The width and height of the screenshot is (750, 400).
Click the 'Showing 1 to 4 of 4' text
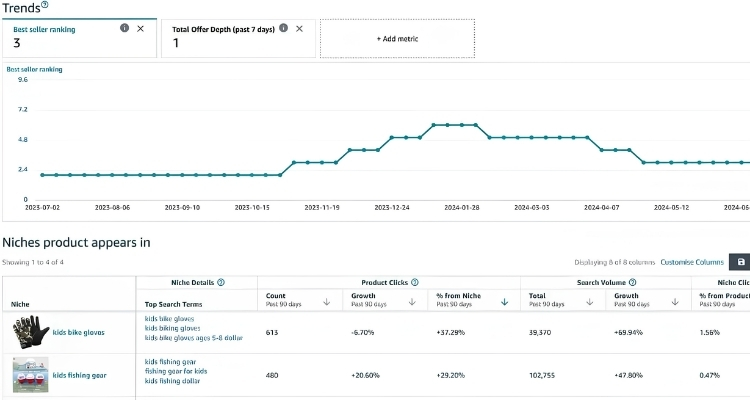tap(33, 262)
